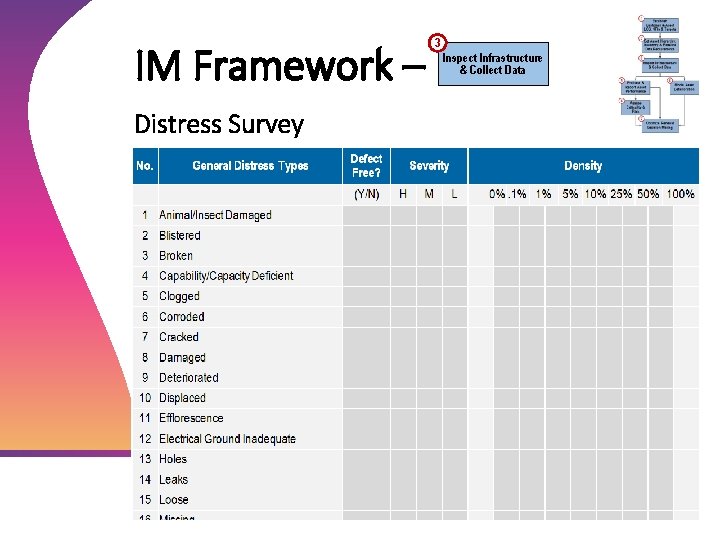Select the "Damaged" row label
This screenshot has height=540, width=720.
[182, 358]
